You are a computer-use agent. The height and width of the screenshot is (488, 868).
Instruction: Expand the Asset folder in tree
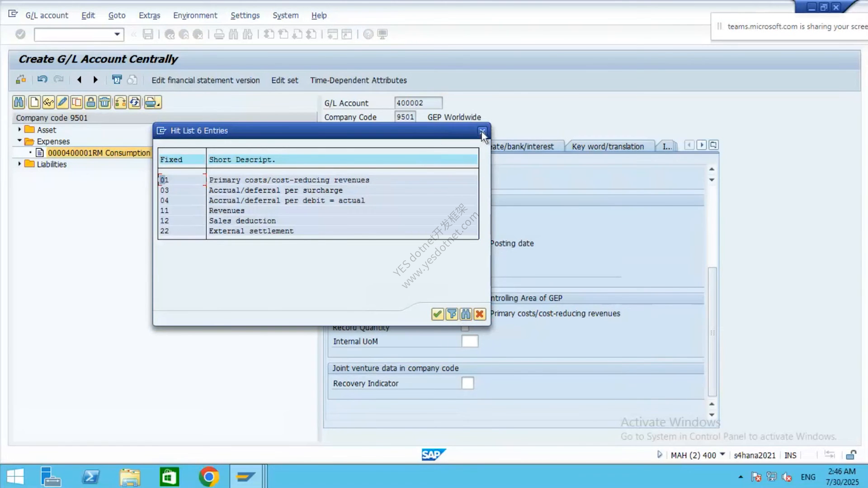click(x=19, y=129)
